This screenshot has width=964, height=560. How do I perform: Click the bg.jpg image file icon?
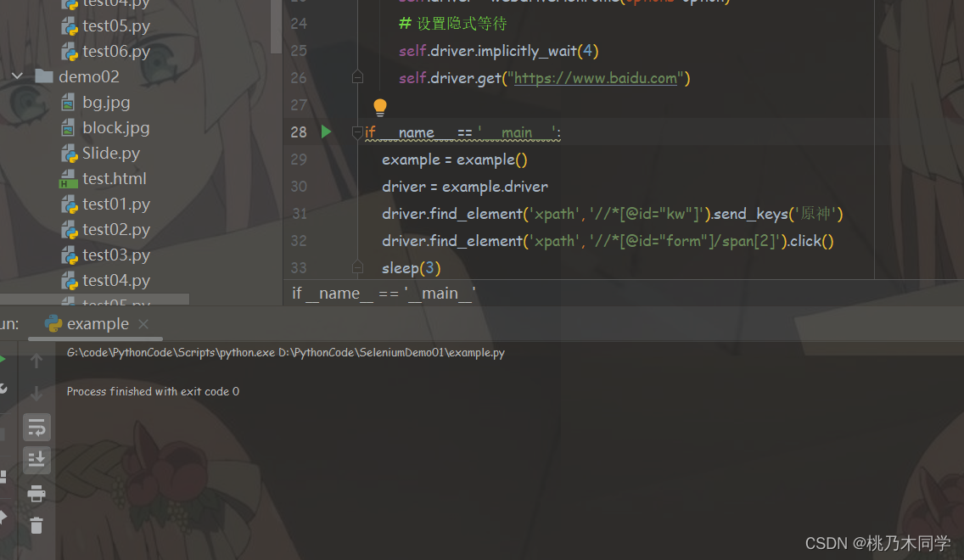point(68,103)
